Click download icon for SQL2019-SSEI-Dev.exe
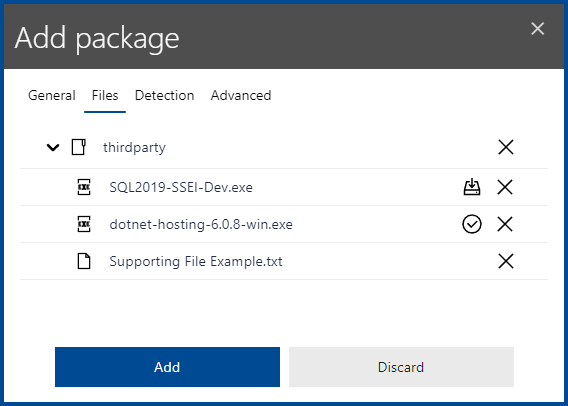Image resolution: width=568 pixels, height=406 pixels. [x=472, y=187]
